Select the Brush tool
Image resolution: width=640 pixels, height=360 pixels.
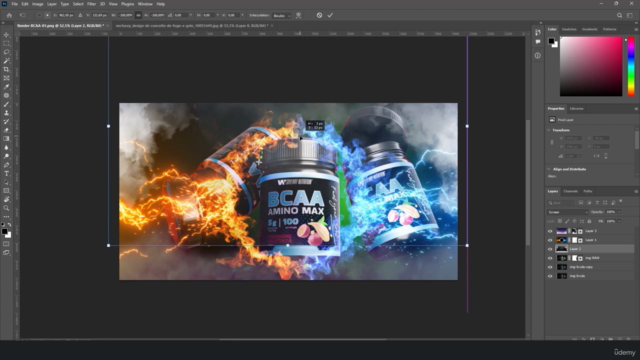[6, 104]
